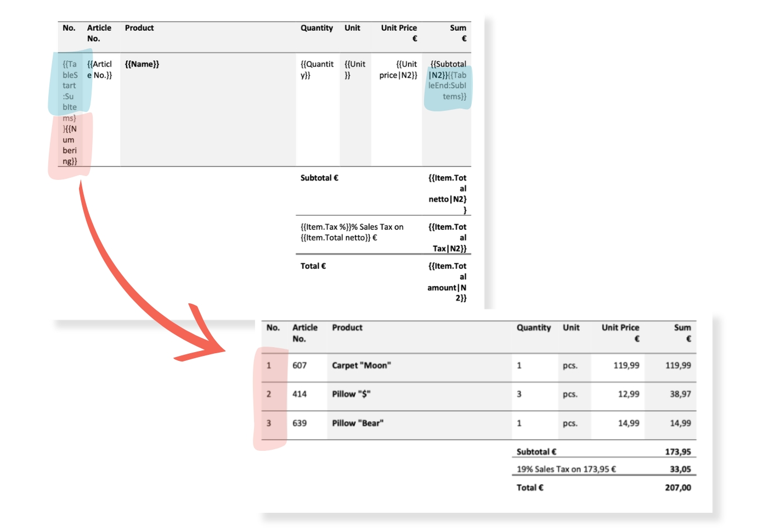Select the {{Unit price|N2}} placeholder
Viewport: 779px width, 532px height.
click(x=398, y=70)
